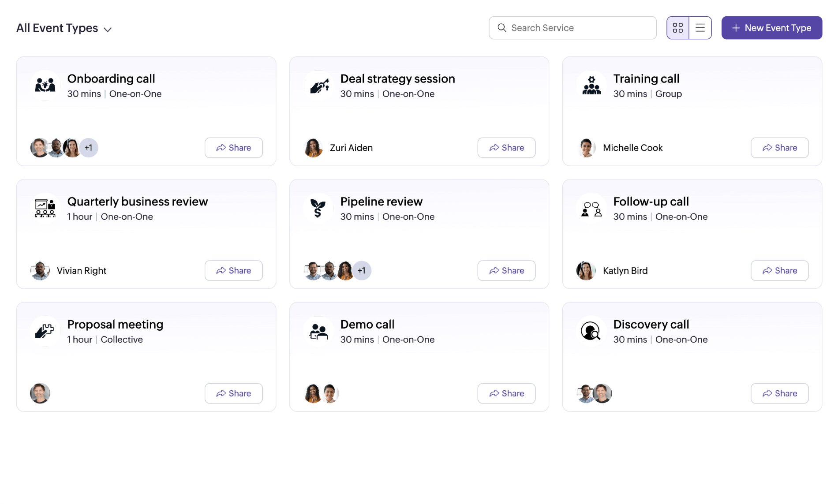Image resolution: width=838 pixels, height=504 pixels.
Task: Click the Discovery call magnifier icon
Action: (591, 331)
